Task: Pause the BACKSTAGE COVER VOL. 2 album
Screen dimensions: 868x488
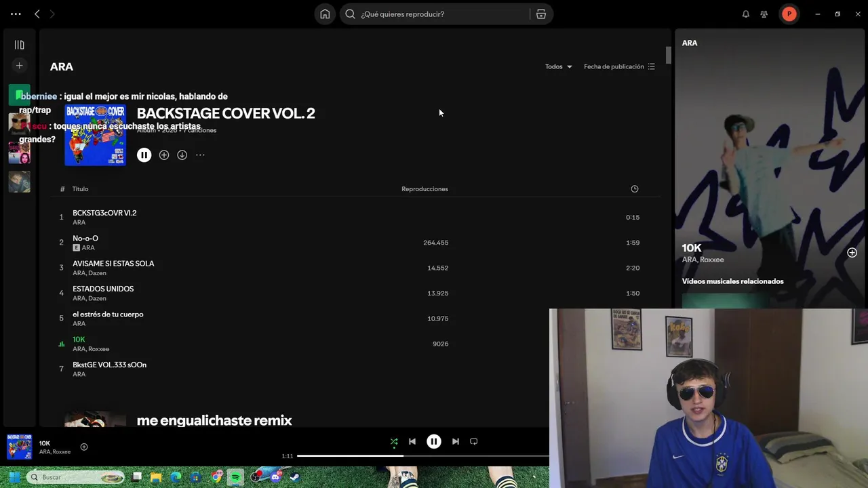Action: point(144,155)
